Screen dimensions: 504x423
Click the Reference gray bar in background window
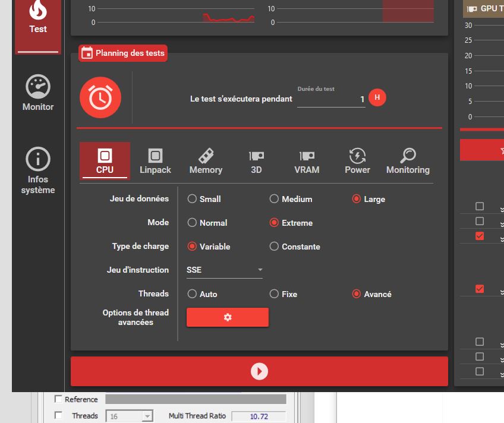196,399
